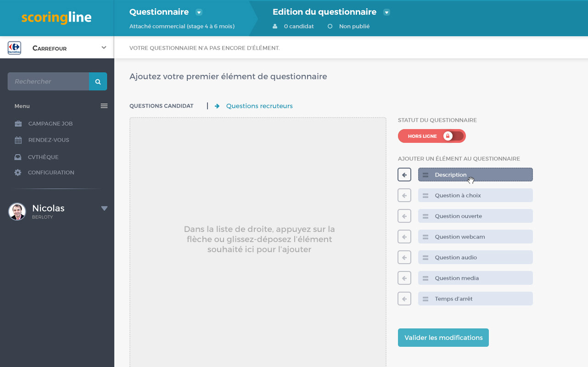This screenshot has width=588, height=367.
Task: Click the drag handle on Question media
Action: [426, 278]
